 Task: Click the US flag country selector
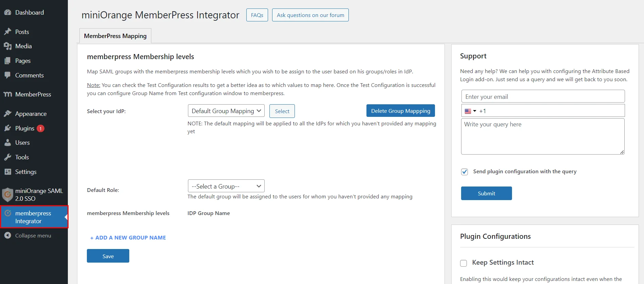click(x=468, y=111)
